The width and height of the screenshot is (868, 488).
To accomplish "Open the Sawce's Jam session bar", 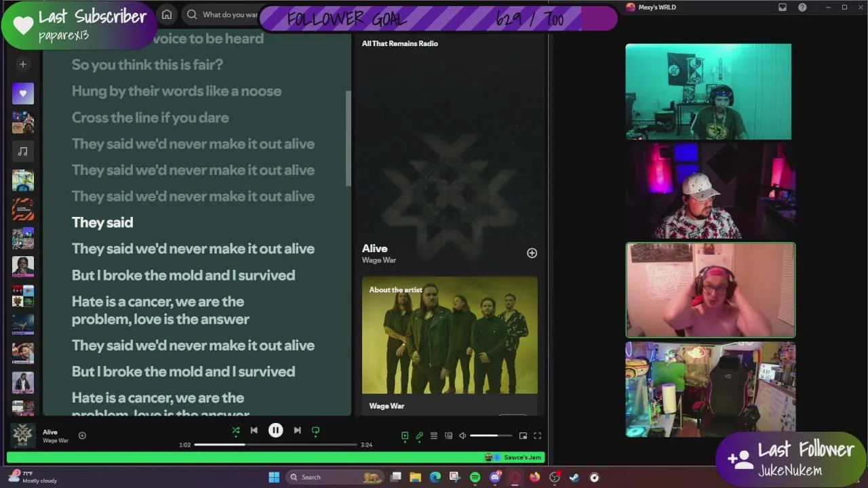I will click(x=275, y=457).
